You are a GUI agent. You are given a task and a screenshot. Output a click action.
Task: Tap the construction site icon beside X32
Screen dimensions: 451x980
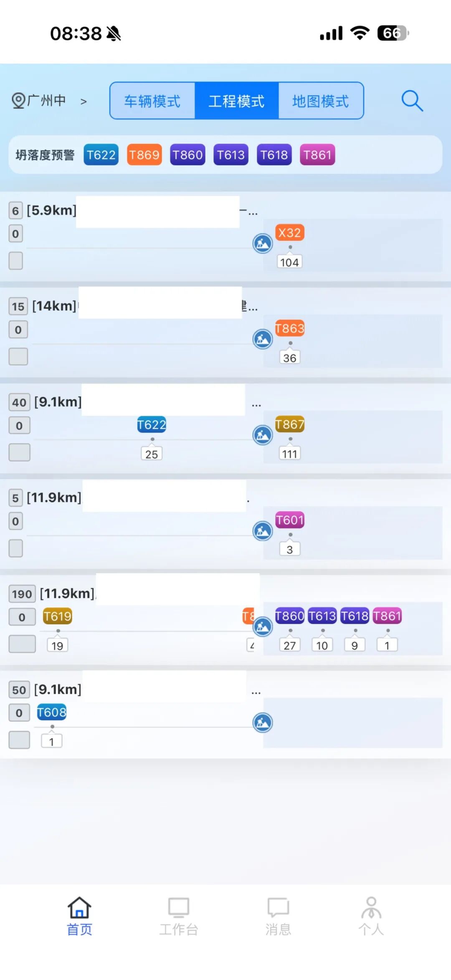pyautogui.click(x=263, y=243)
